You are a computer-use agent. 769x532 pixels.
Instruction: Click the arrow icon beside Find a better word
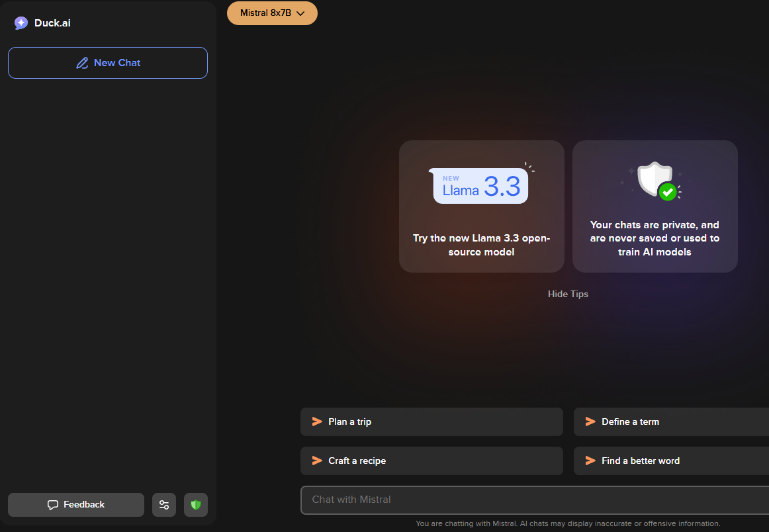590,461
